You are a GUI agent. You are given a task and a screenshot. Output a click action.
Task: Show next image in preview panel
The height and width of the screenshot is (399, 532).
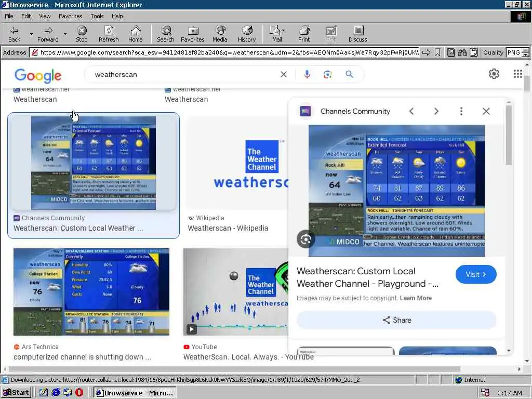pos(436,111)
